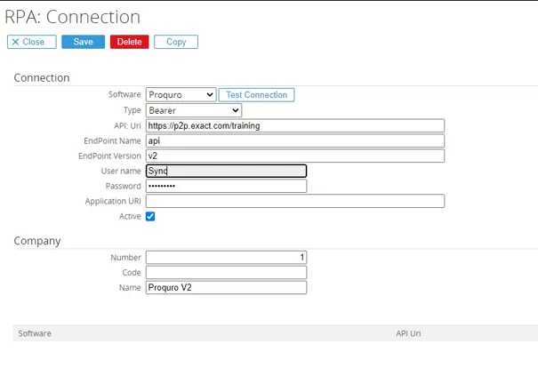Image resolution: width=538 pixels, height=392 pixels.
Task: Focus the empty Company Code field
Action: click(x=227, y=272)
